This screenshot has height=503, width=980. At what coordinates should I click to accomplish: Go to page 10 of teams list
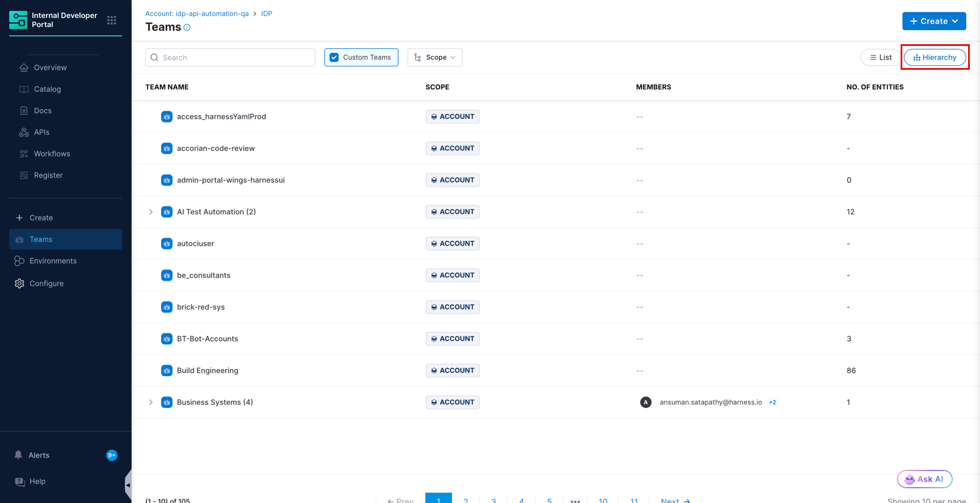point(603,499)
